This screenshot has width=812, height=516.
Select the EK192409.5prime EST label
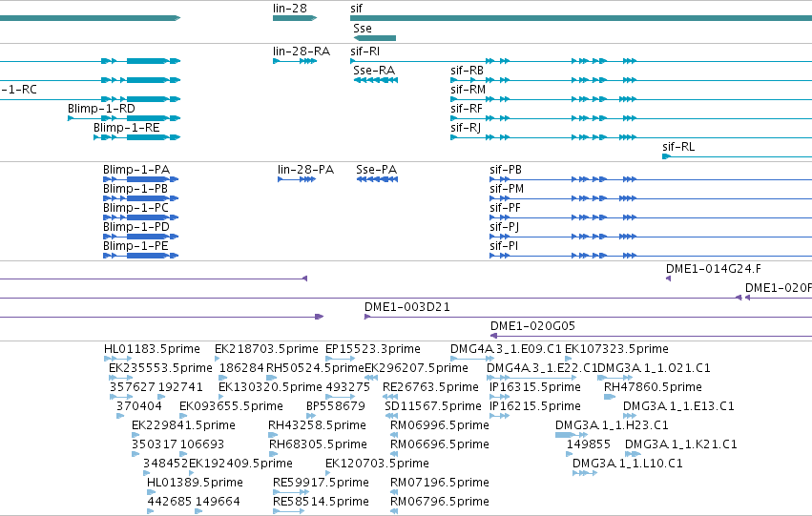coord(240,464)
